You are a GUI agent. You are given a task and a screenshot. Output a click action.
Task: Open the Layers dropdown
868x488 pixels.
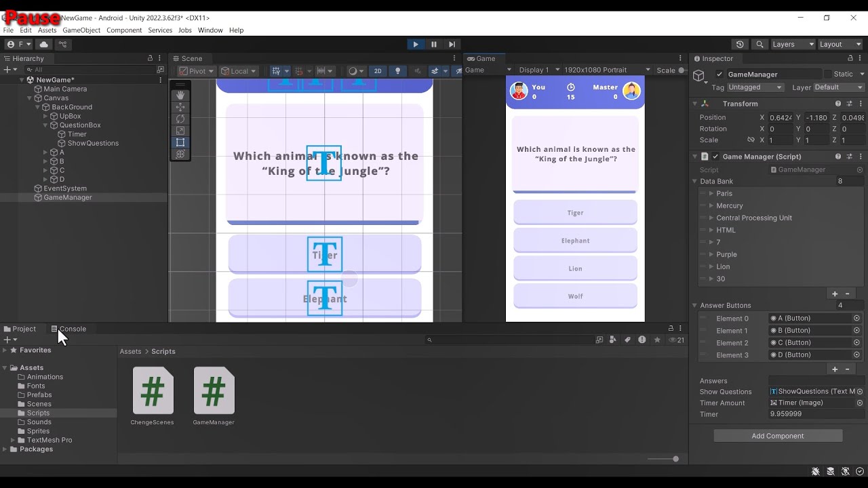pyautogui.click(x=793, y=44)
